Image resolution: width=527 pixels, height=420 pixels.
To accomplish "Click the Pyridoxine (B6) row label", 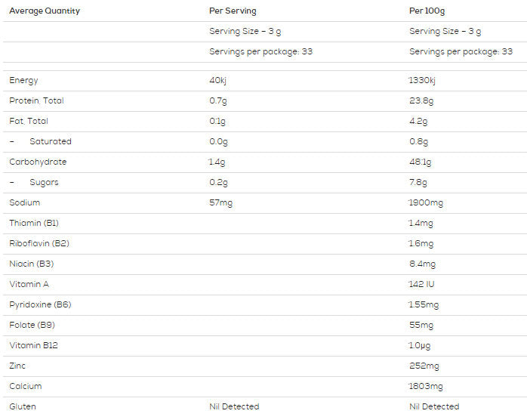I will click(40, 305).
